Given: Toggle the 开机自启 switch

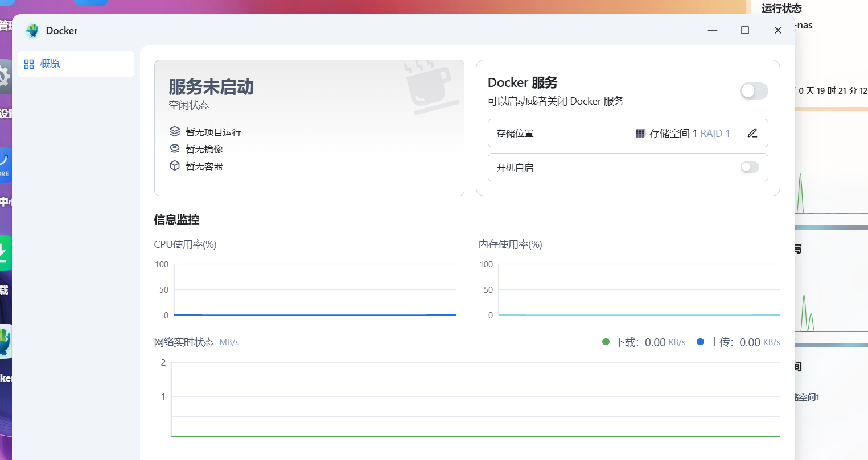Looking at the screenshot, I should coord(750,167).
